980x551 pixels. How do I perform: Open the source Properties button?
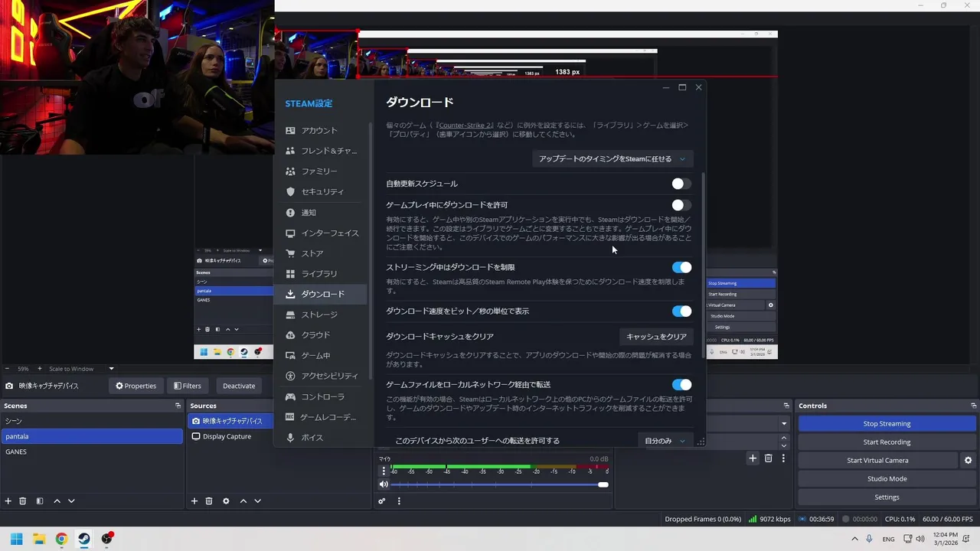point(136,386)
